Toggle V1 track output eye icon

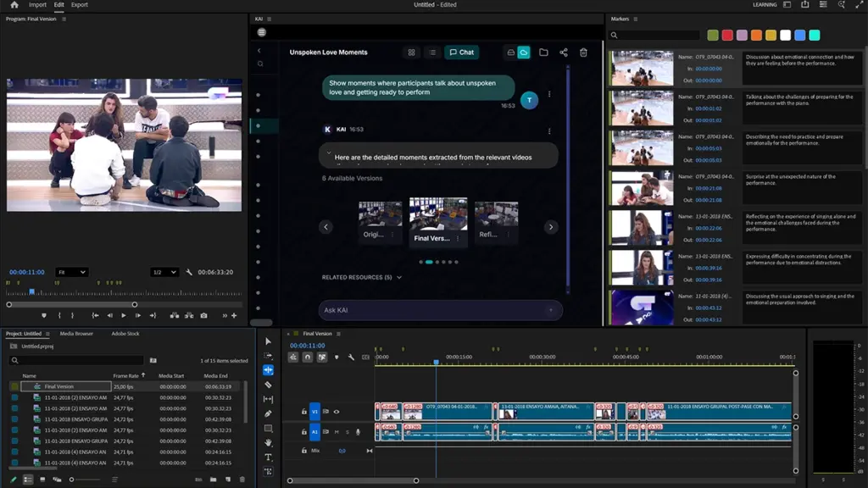tap(337, 412)
